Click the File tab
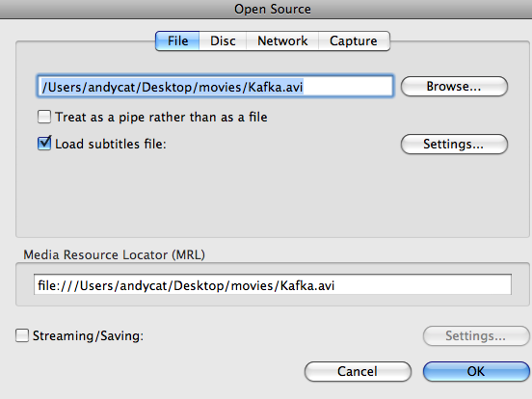The width and height of the screenshot is (532, 399). point(177,41)
